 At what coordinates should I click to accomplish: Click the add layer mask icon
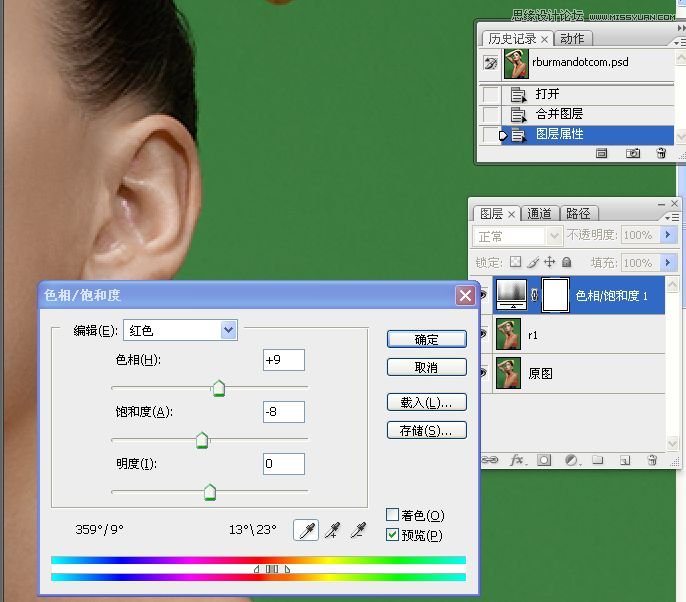[x=544, y=460]
